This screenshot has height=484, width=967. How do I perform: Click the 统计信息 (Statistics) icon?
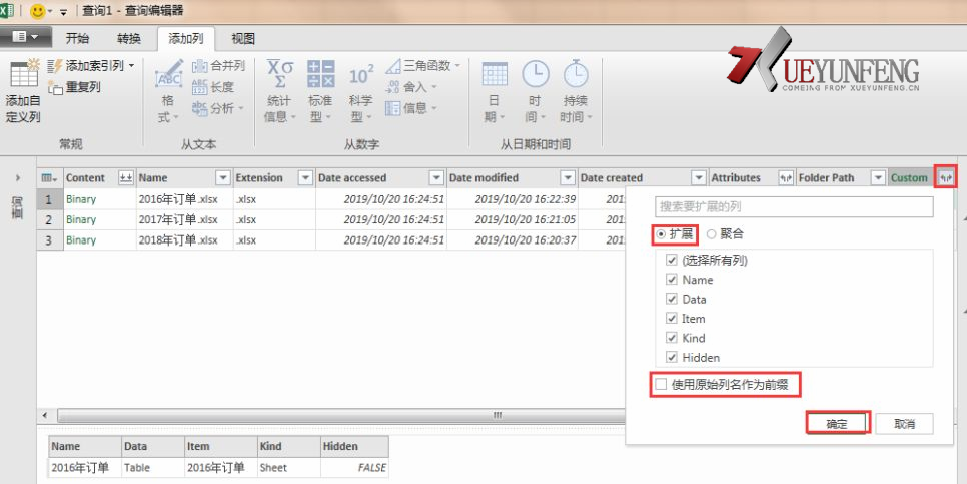coord(279,75)
